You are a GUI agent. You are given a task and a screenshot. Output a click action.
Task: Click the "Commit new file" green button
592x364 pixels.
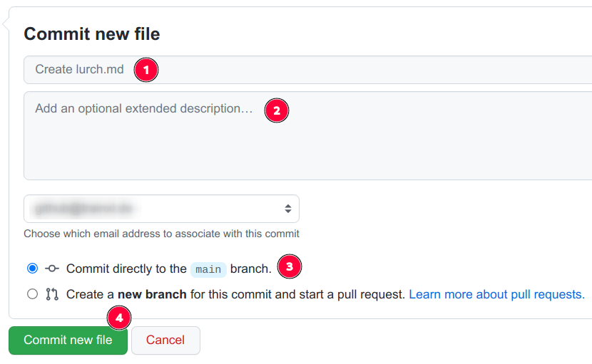pyautogui.click(x=68, y=340)
